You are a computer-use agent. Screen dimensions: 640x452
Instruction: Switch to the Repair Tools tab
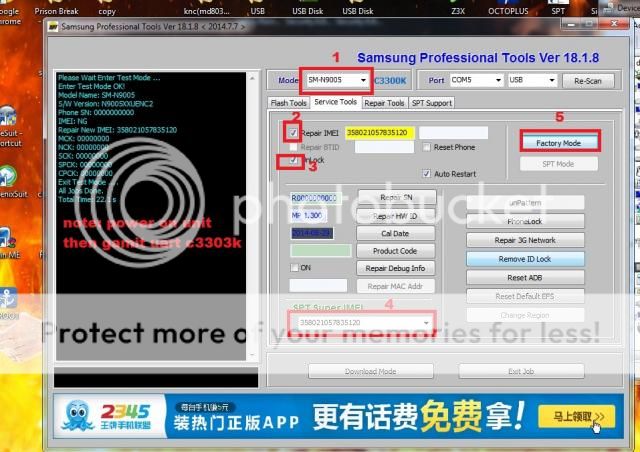coord(384,102)
